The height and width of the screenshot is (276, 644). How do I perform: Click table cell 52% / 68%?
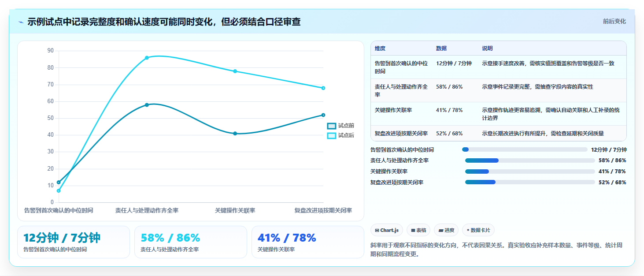449,133
